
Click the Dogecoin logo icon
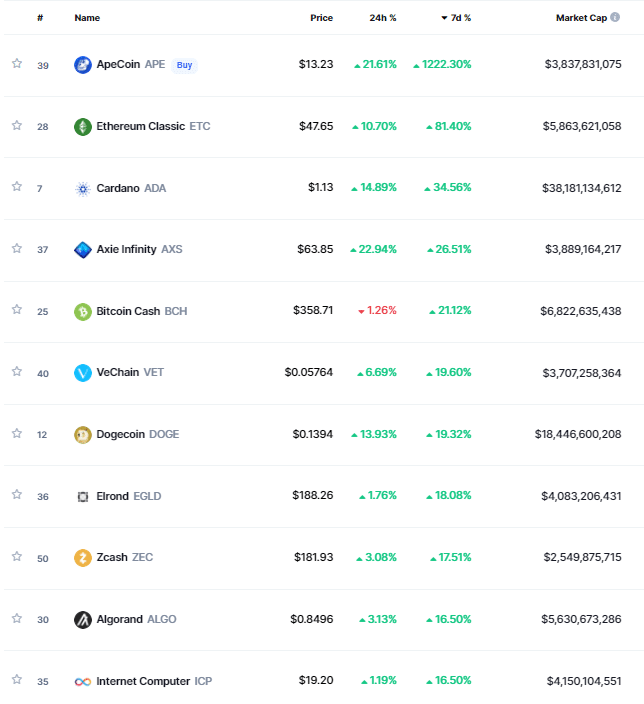[x=83, y=434]
